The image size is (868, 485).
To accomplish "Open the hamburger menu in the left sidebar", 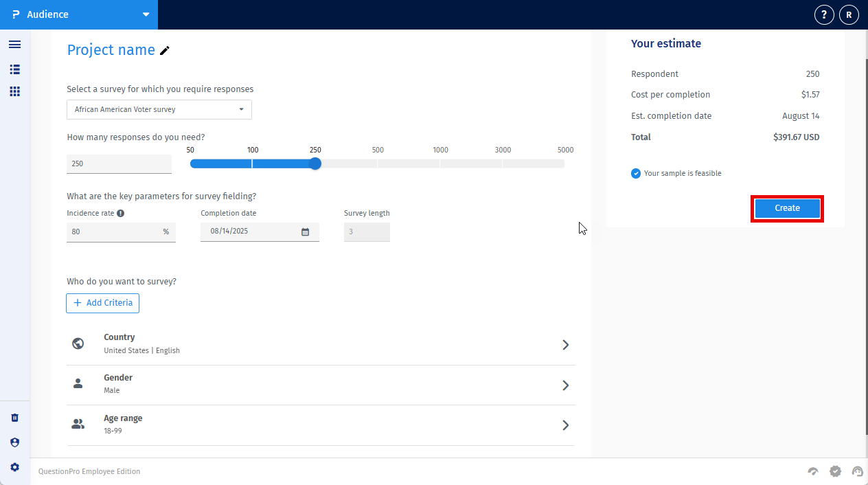I will (x=14, y=45).
